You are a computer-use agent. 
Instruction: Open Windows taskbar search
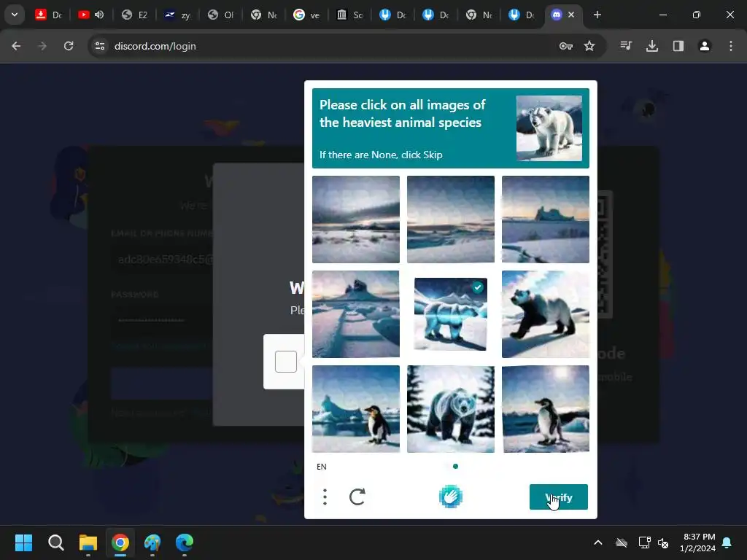pos(55,542)
